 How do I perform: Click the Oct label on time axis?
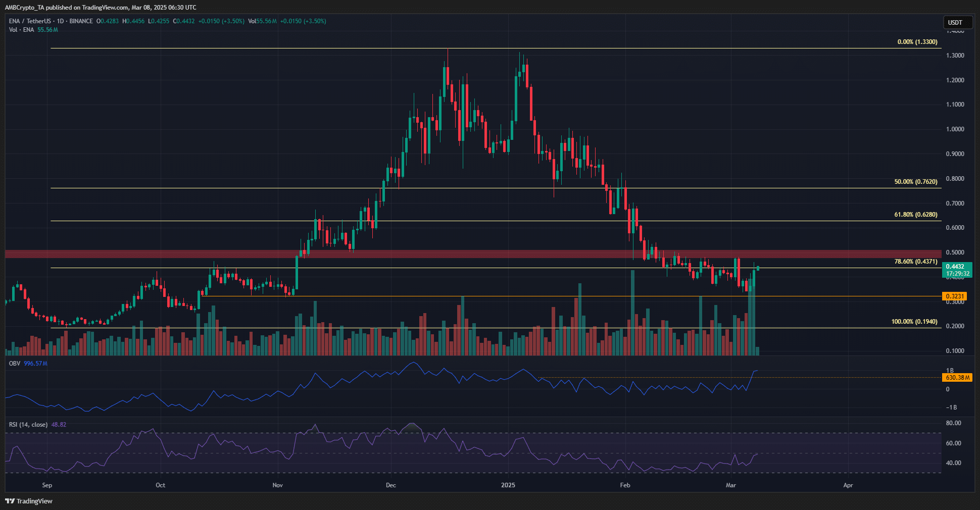(x=160, y=485)
